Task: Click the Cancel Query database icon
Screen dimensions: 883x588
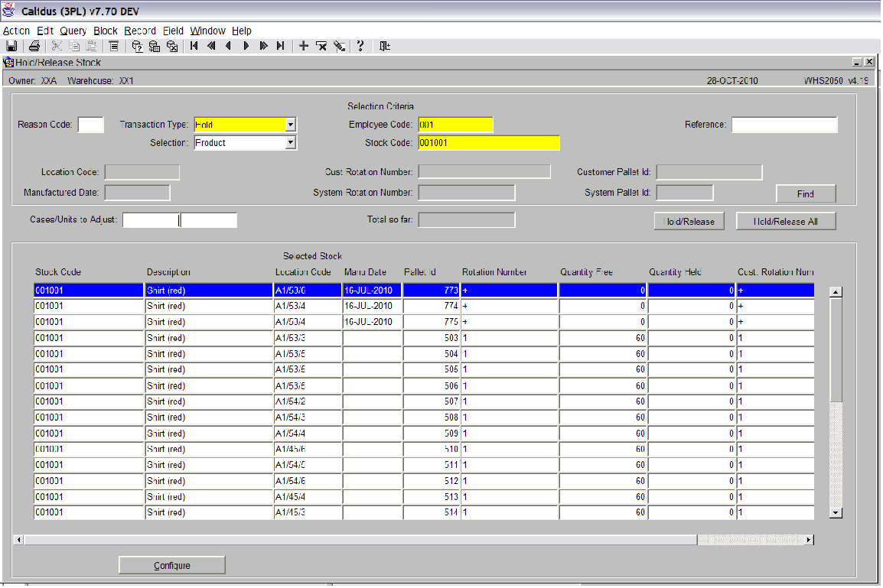Action: point(171,46)
